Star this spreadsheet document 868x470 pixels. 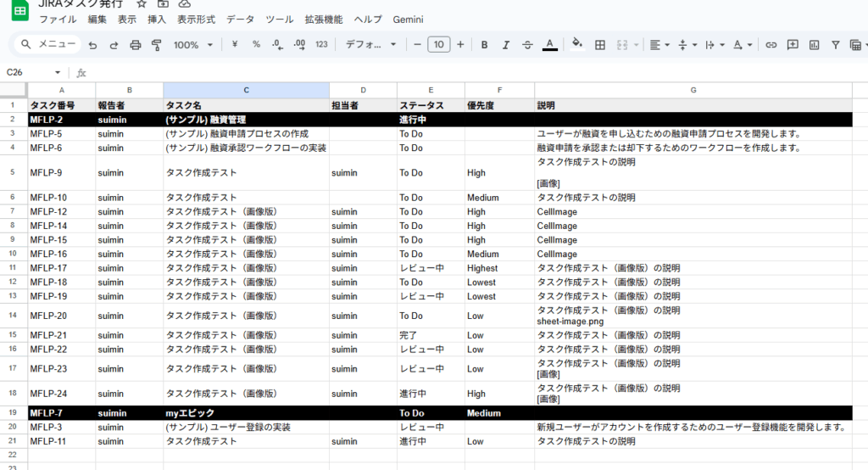[142, 3]
